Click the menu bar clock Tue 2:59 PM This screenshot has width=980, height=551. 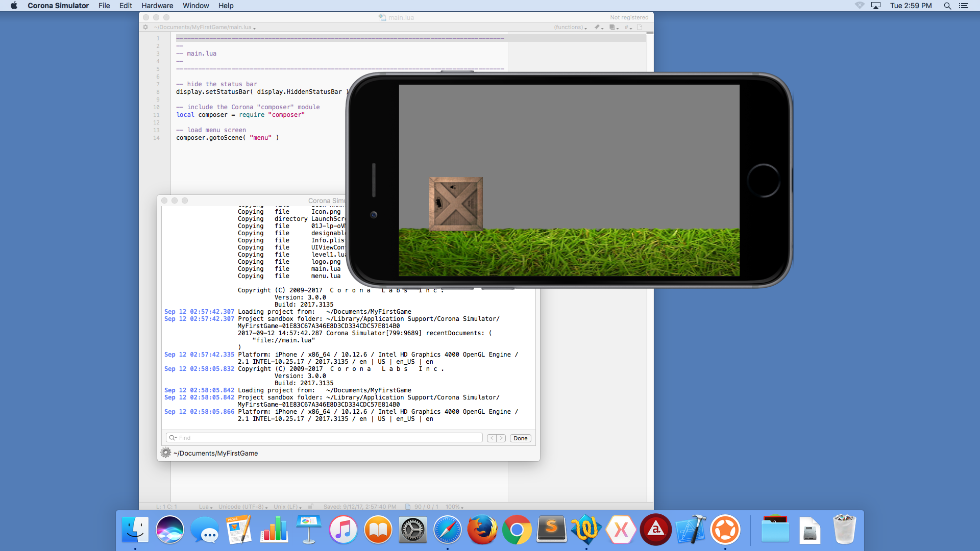(911, 6)
